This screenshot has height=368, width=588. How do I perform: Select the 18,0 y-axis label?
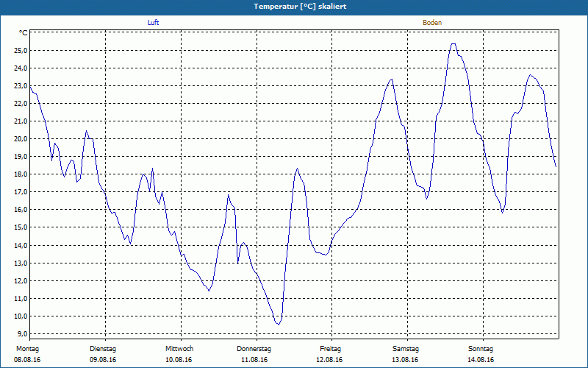click(21, 174)
